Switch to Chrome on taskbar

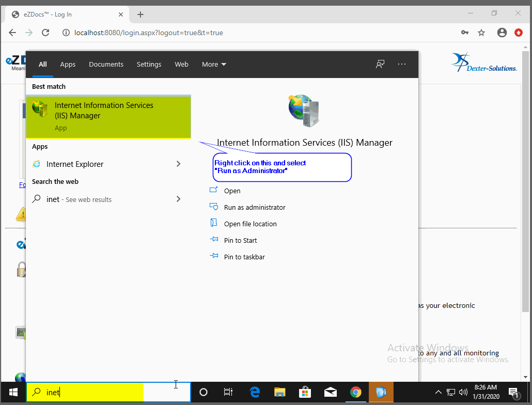tap(355, 393)
